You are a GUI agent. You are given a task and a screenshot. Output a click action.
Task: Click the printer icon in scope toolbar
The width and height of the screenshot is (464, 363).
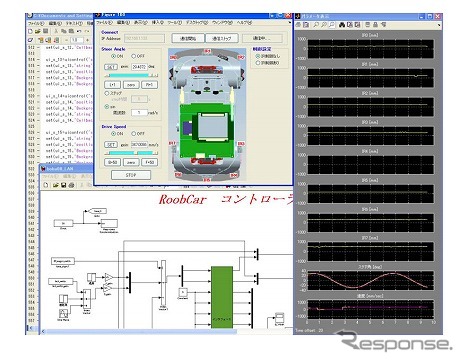(298, 25)
